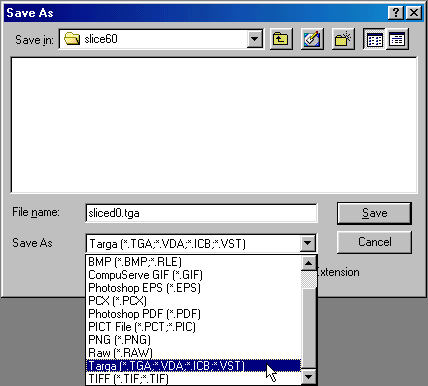
Task: Switch to list view icon
Action: coord(374,39)
